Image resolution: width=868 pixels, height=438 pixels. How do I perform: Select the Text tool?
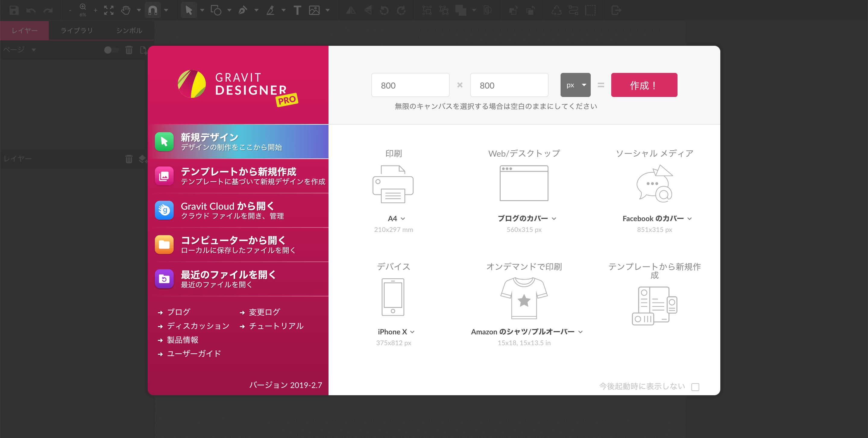[x=297, y=11]
